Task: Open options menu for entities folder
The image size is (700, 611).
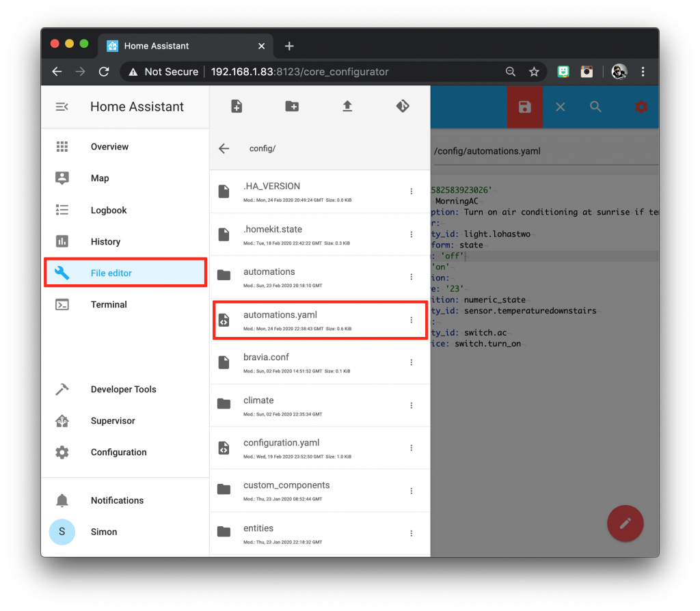Action: point(411,533)
